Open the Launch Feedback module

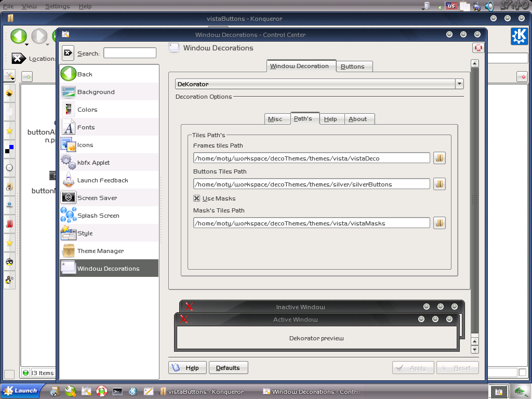coord(109,180)
